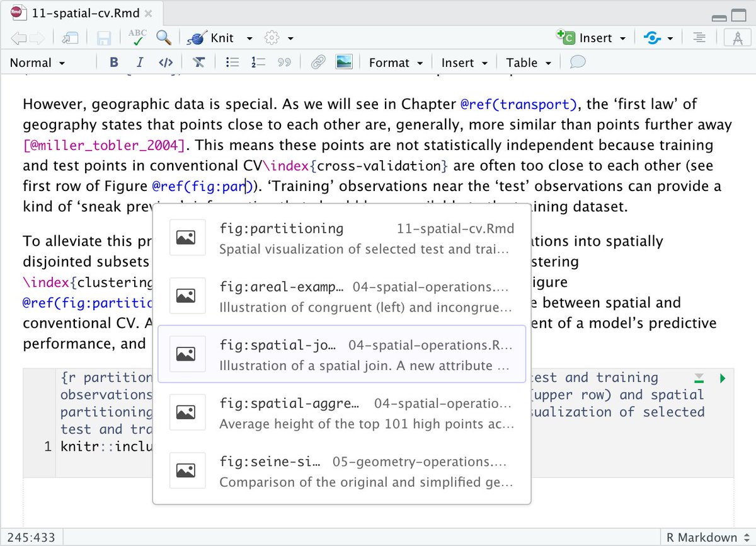756x546 pixels.
Task: Expand settings gear dropdown arrow
Action: 290,38
